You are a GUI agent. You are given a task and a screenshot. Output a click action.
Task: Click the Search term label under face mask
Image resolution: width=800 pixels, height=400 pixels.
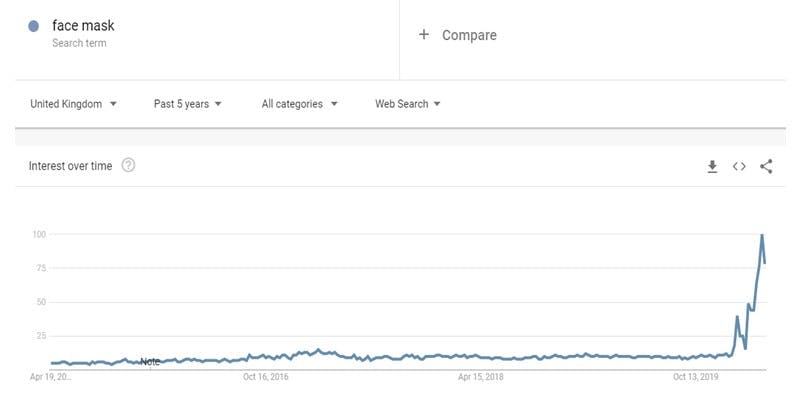pos(79,43)
